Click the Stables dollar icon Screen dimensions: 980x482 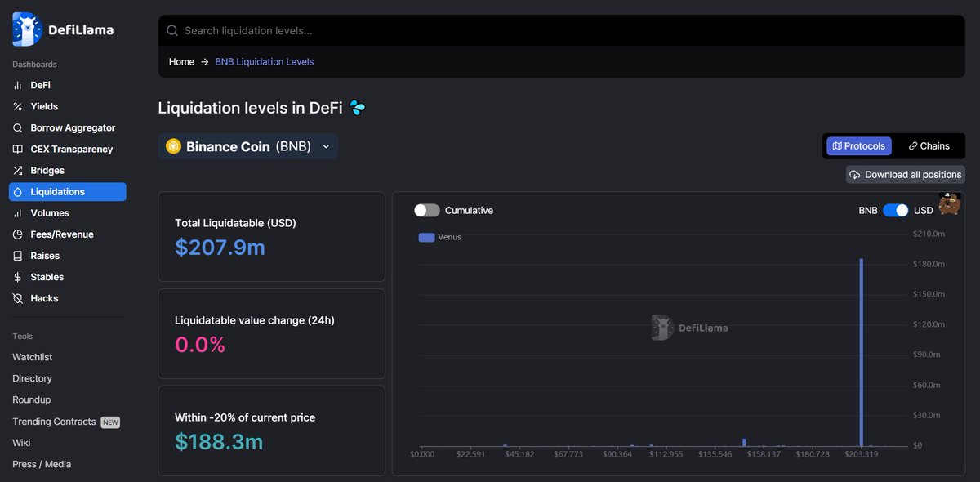(x=18, y=277)
